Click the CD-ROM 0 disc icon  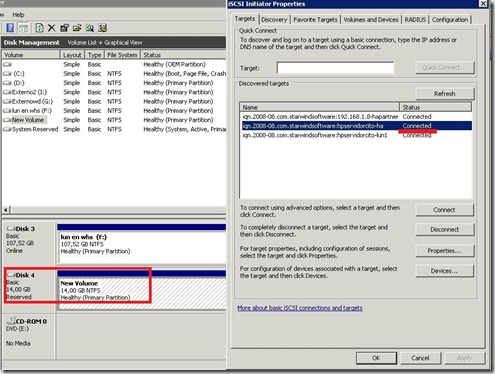(11, 321)
